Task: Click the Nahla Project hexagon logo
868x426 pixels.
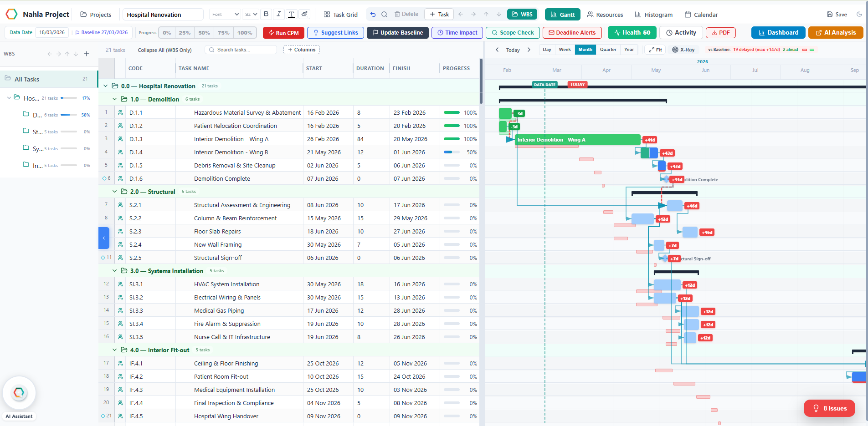Action: click(x=11, y=14)
